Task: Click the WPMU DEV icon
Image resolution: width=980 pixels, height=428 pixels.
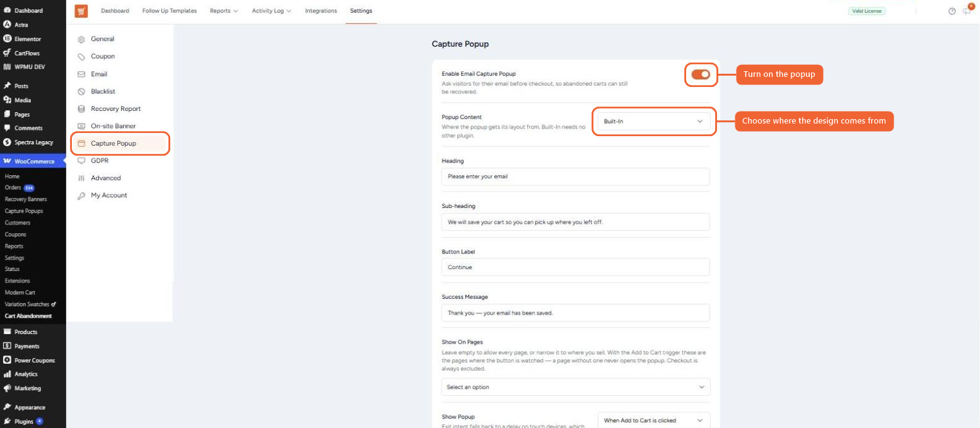Action: (7, 67)
